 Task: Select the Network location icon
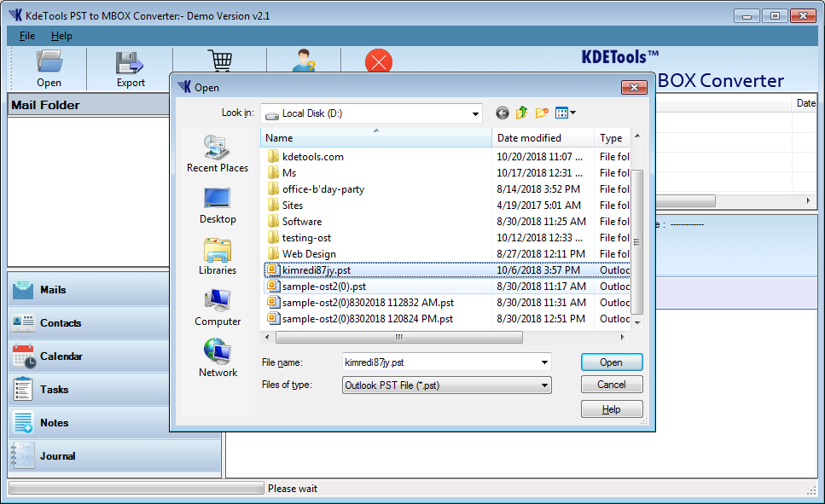[218, 358]
